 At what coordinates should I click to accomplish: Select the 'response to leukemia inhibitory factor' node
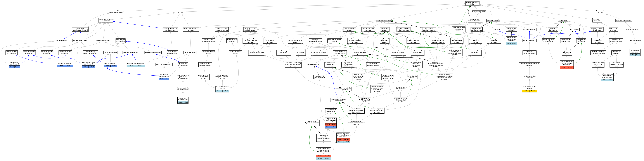616,64
